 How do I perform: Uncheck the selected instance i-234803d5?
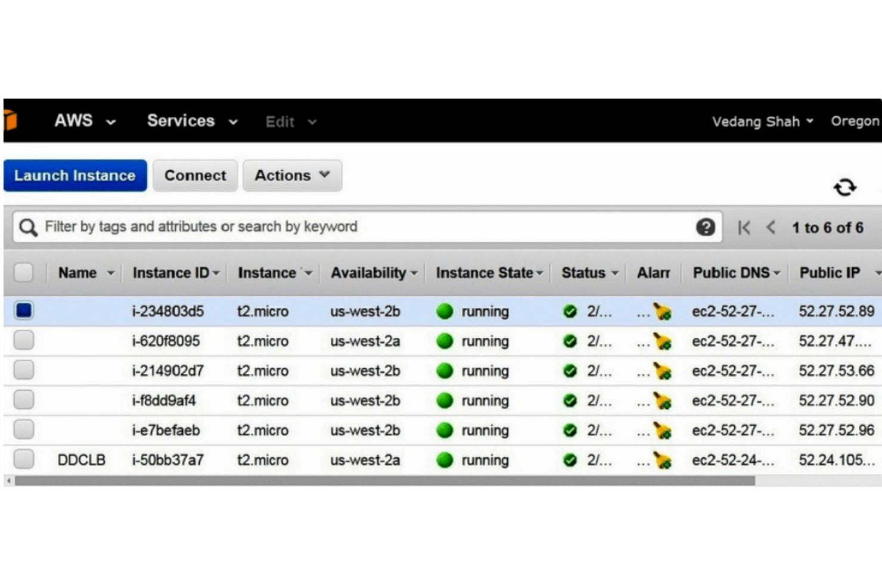(x=24, y=310)
